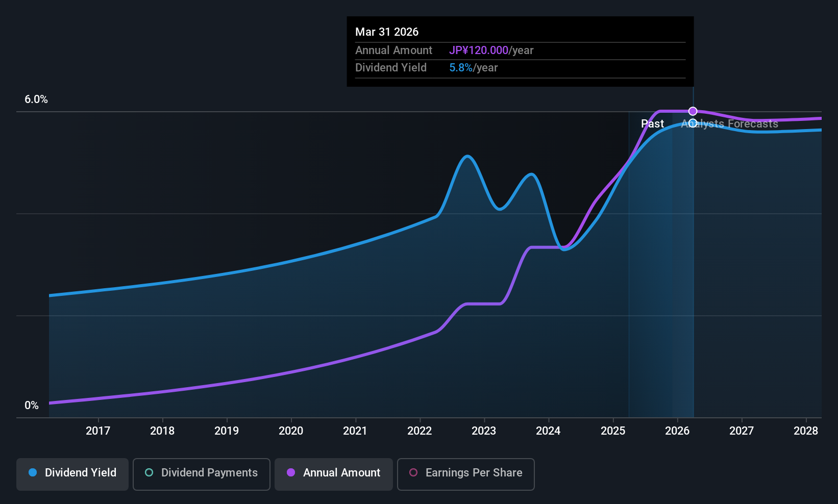This screenshot has height=504, width=838.
Task: Click the 2017 label on the x-axis
Action: (98, 431)
